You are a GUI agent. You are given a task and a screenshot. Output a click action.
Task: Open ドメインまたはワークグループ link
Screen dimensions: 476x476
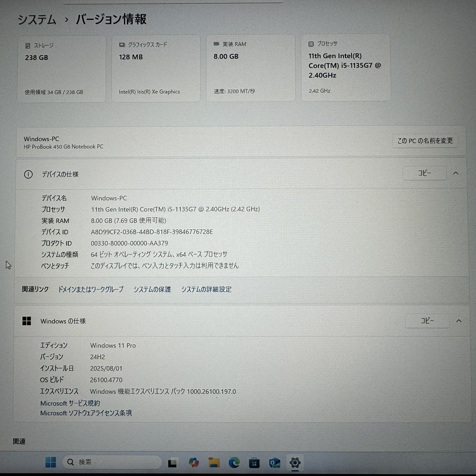[x=91, y=289]
